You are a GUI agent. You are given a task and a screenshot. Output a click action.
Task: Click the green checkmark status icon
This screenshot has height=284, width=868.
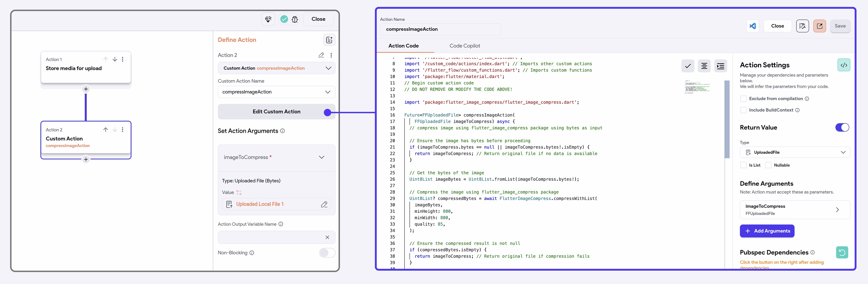pos(284,19)
